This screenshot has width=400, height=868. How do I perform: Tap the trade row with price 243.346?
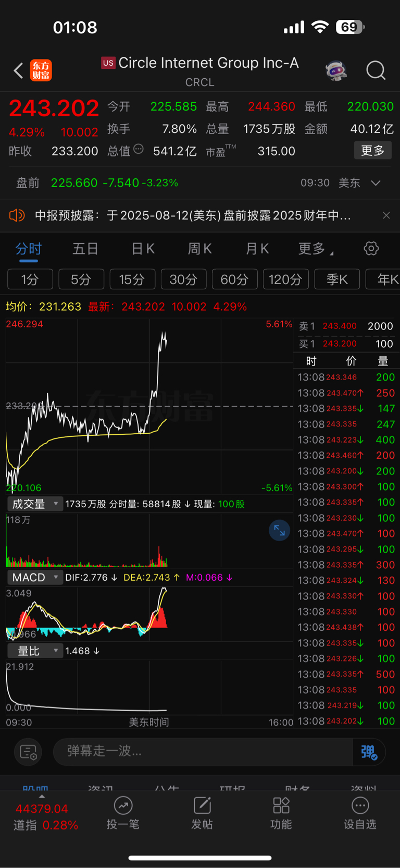(346, 377)
